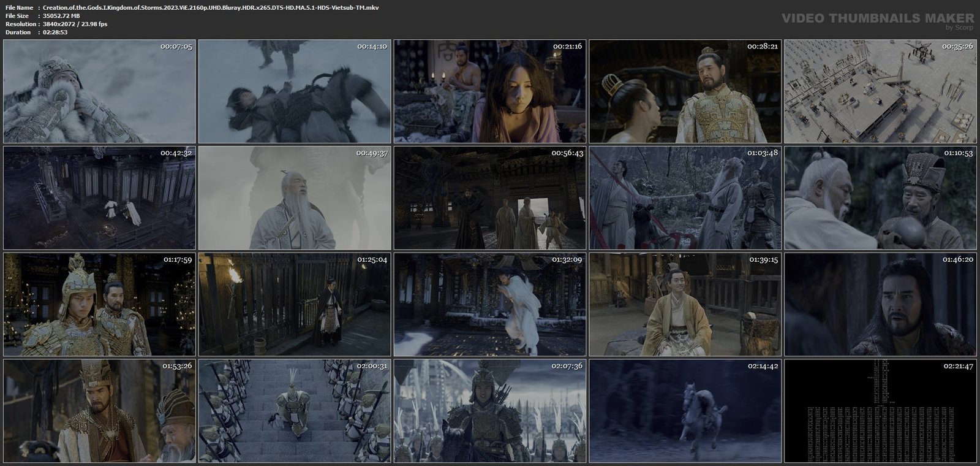Select the thumbnail stamped 01:03:48
This screenshot has width=980, height=466.
(685, 198)
